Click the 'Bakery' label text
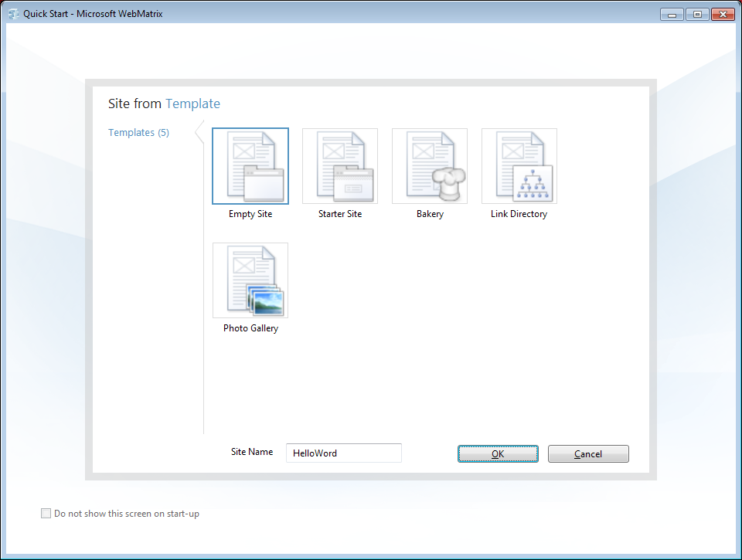 430,214
